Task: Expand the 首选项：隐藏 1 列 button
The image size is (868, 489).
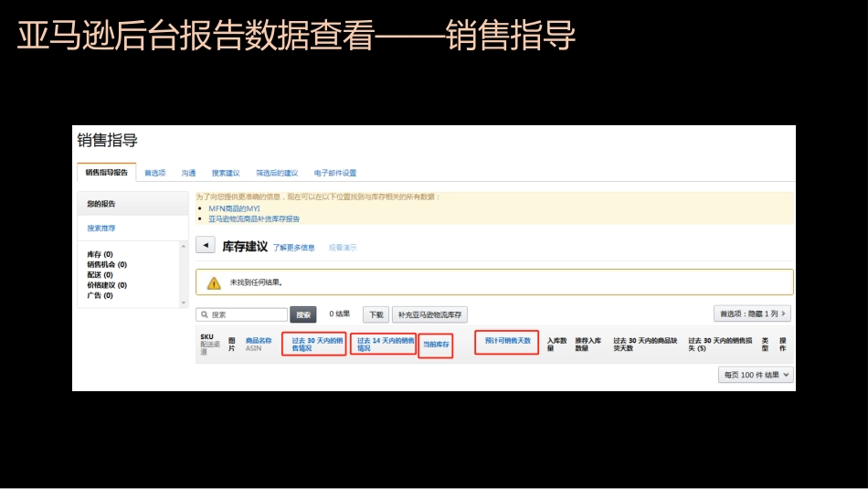Action: [x=752, y=314]
